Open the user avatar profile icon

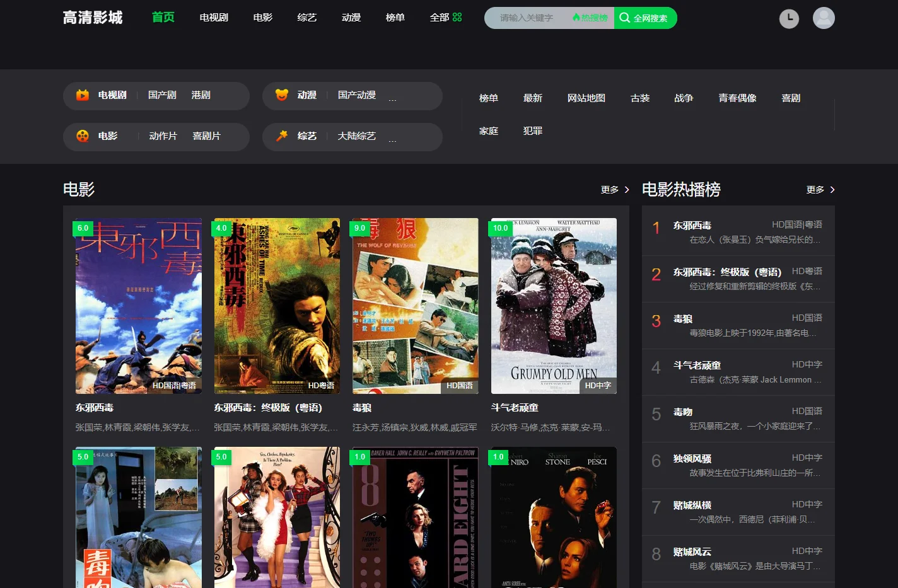[824, 18]
